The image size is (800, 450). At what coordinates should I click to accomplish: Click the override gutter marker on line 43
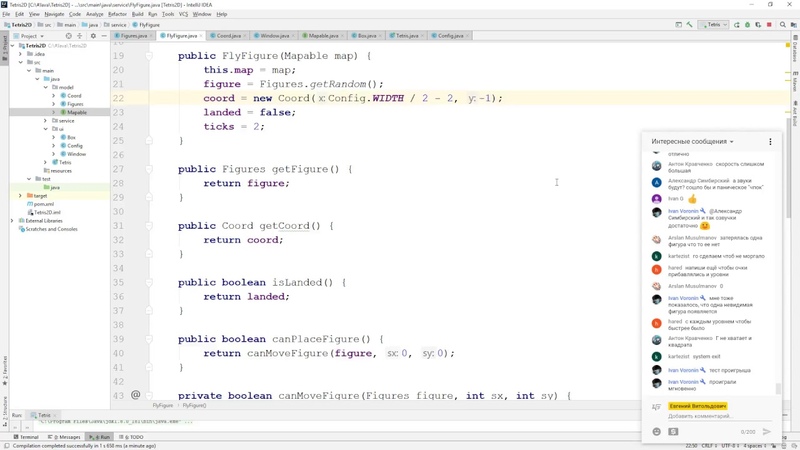coord(136,394)
